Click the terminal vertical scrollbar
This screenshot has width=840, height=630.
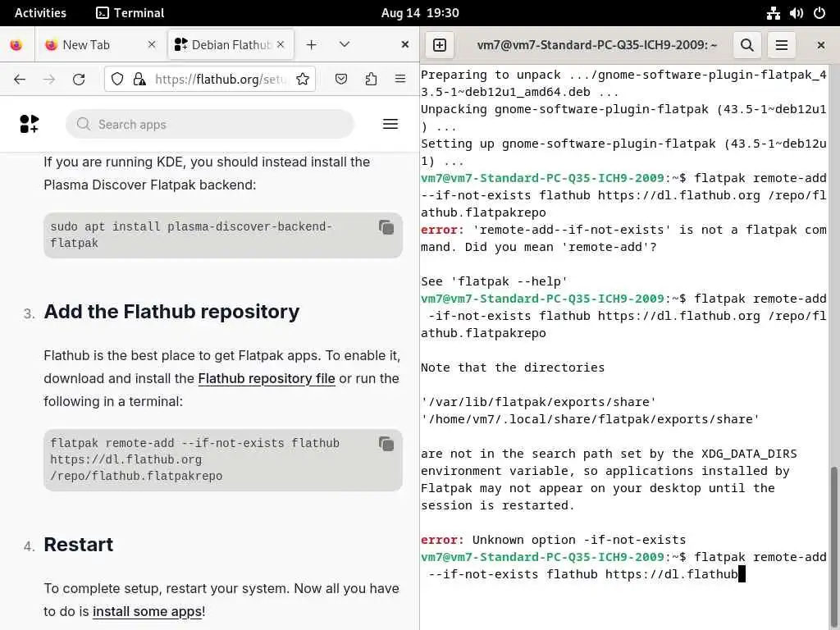click(833, 546)
